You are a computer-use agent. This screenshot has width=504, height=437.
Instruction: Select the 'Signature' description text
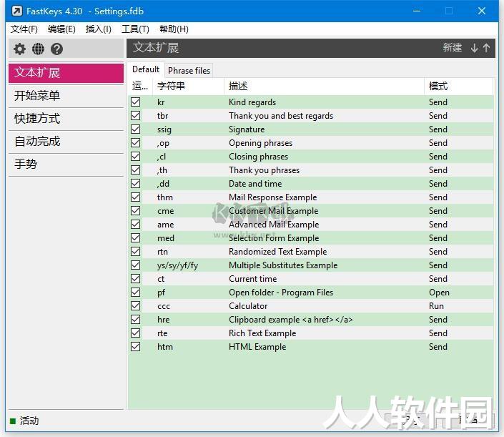pyautogui.click(x=247, y=129)
